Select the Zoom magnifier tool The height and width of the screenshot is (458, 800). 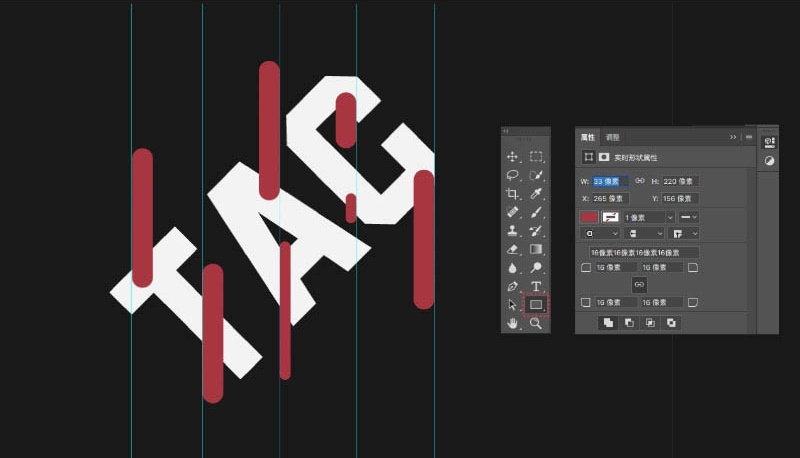(x=536, y=323)
